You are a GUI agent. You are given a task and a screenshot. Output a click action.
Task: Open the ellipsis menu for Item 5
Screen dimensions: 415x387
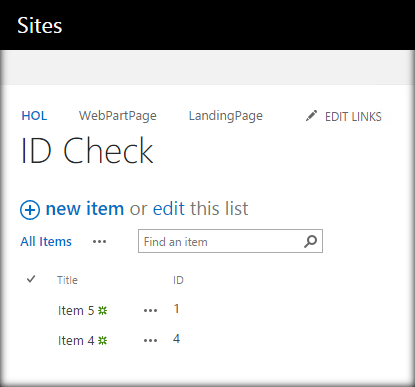pyautogui.click(x=150, y=311)
